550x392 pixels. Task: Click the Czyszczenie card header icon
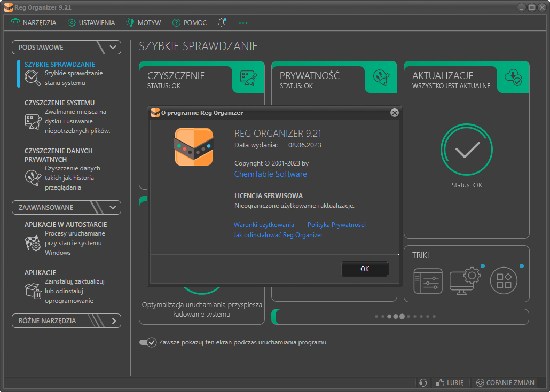coord(248,78)
